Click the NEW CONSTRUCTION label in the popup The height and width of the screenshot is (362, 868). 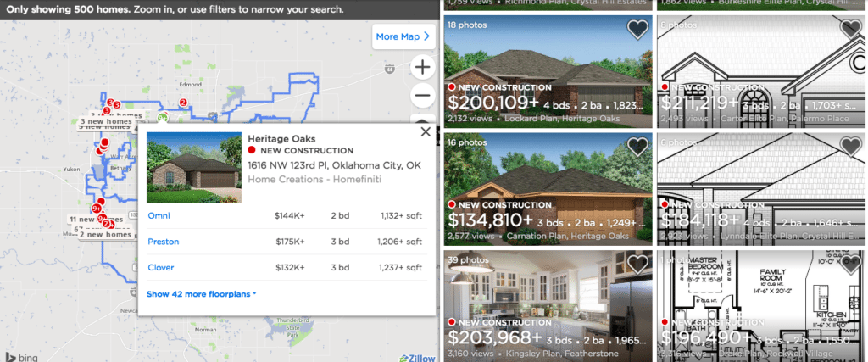click(x=307, y=151)
